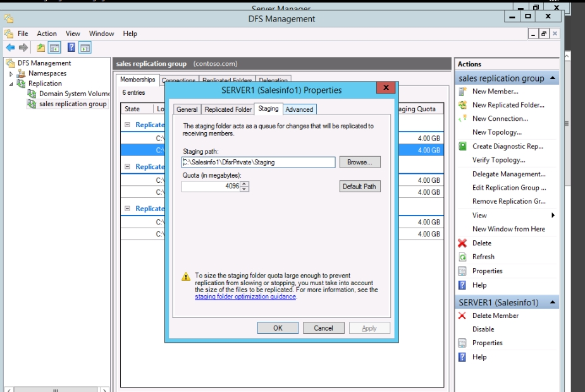The image size is (585, 392).
Task: Click the red Delete icon in Actions
Action: (x=462, y=243)
